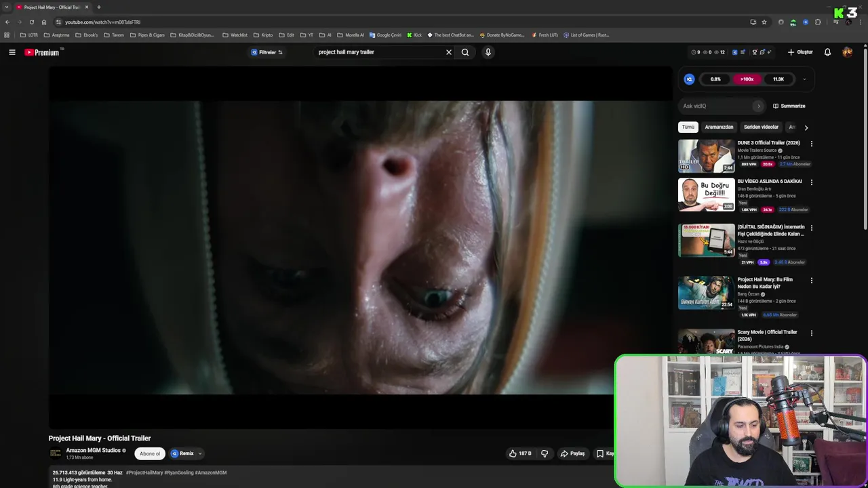
Task: Expand the vidIQ score panel chevron
Action: click(804, 79)
